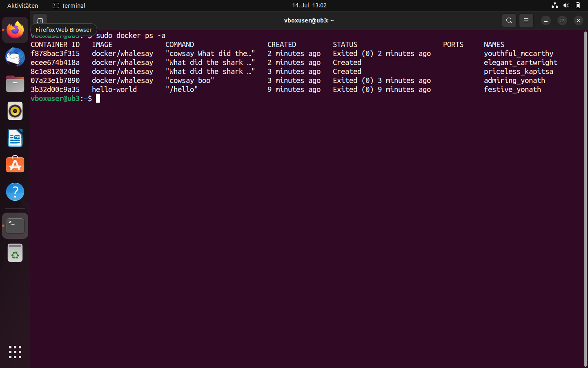Screen dimensions: 588x368
Task: Click the network icon in top bar
Action: (555, 5)
